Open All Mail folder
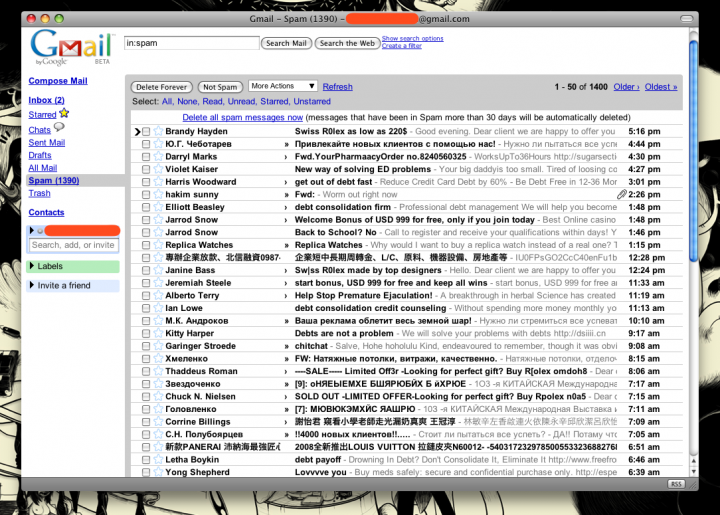 (x=43, y=168)
